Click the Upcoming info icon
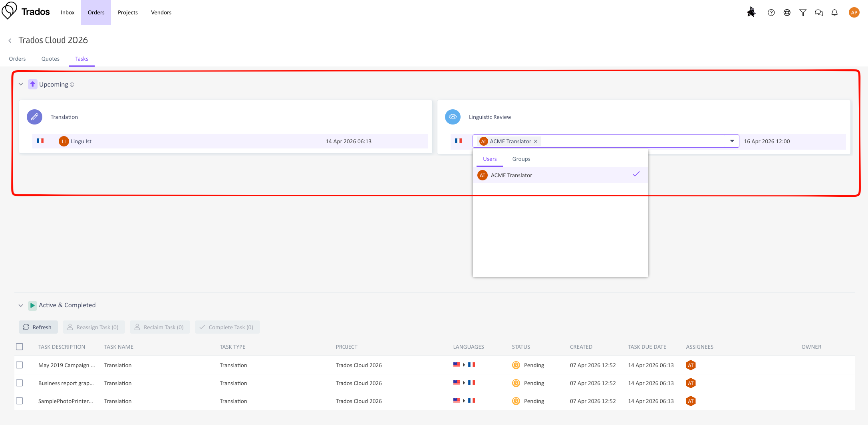The image size is (868, 425). pos(72,85)
